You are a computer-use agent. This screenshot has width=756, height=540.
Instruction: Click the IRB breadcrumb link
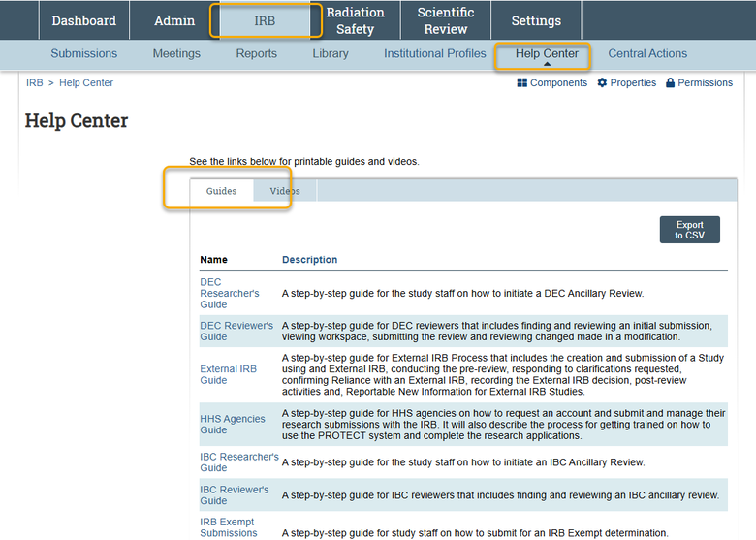pyautogui.click(x=34, y=83)
